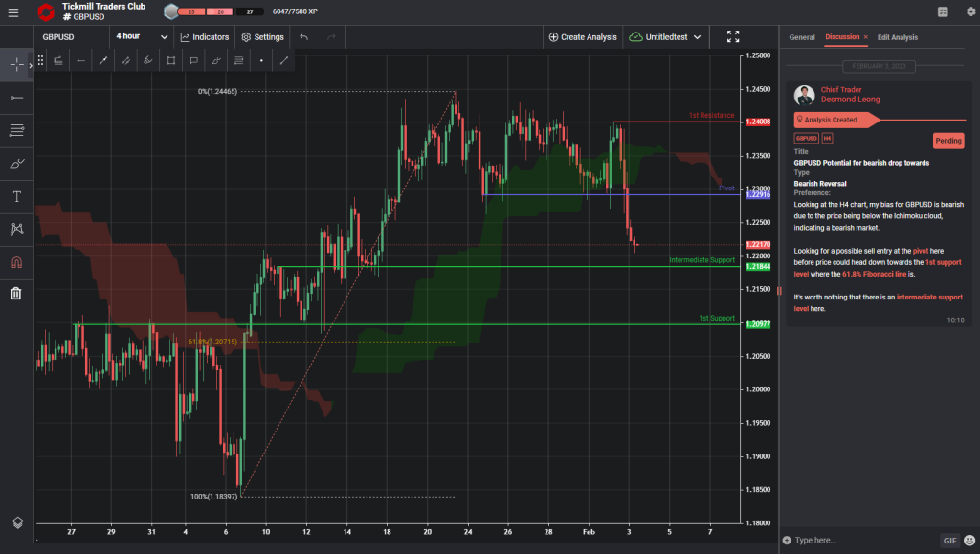Viewport: 980px width, 554px height.
Task: Select the crosshair cursor tool
Action: click(x=14, y=64)
